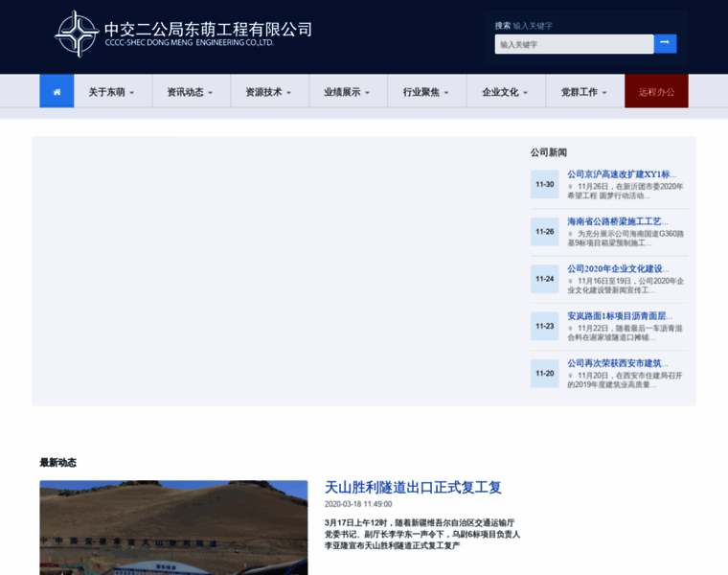
Task: Select the 行业聚焦 menu item
Action: pyautogui.click(x=426, y=92)
